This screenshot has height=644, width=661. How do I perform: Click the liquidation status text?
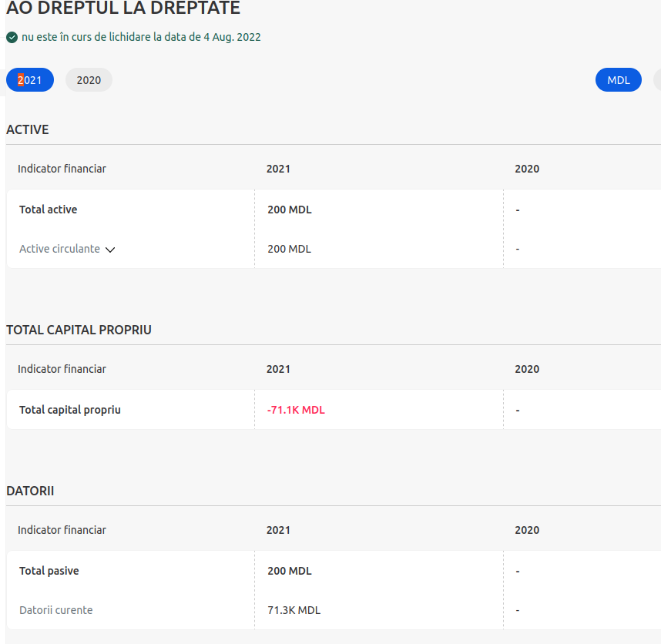click(x=141, y=37)
